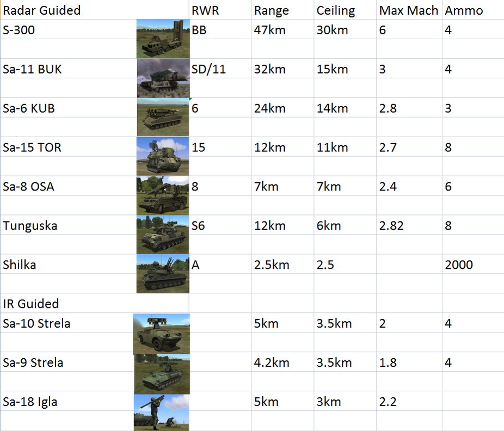Viewport: 504px width, 431px height.
Task: Select the ammo '3' cell for Sa-6 KUB
Action: click(x=473, y=108)
